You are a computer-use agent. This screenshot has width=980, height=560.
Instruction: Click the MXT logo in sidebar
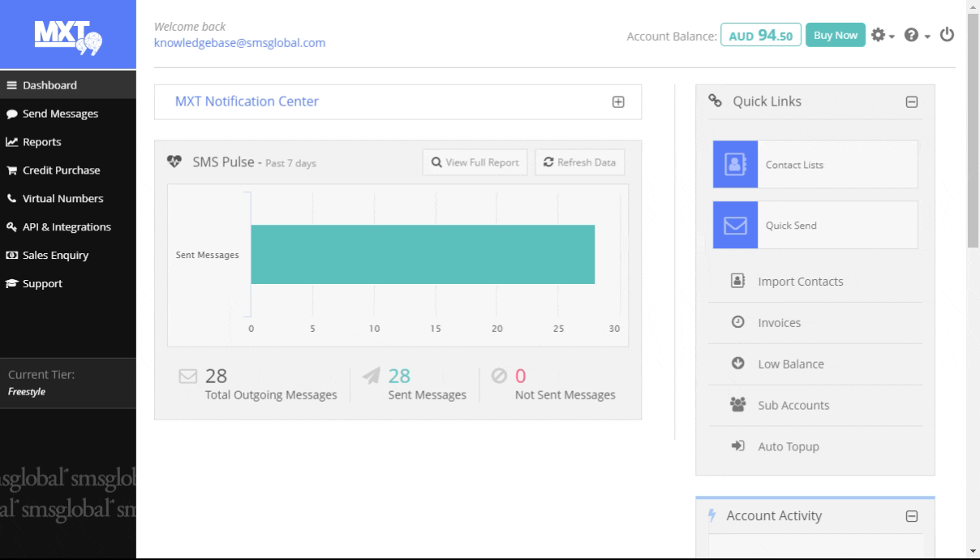tap(67, 35)
